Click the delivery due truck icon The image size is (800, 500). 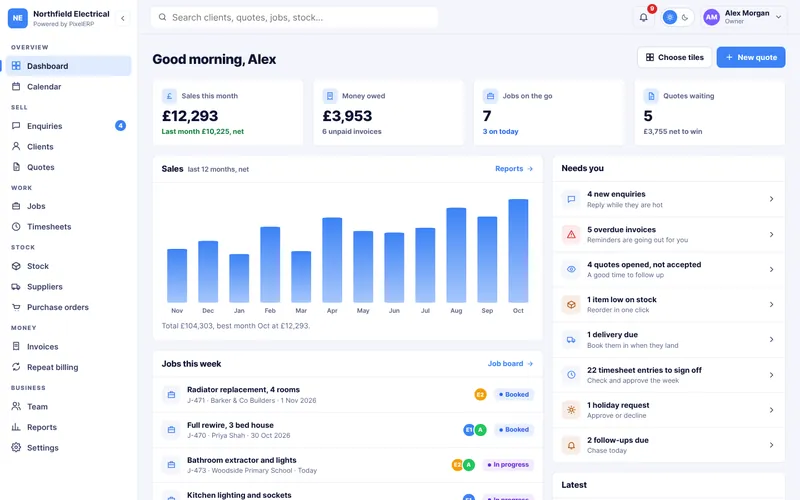tap(571, 340)
